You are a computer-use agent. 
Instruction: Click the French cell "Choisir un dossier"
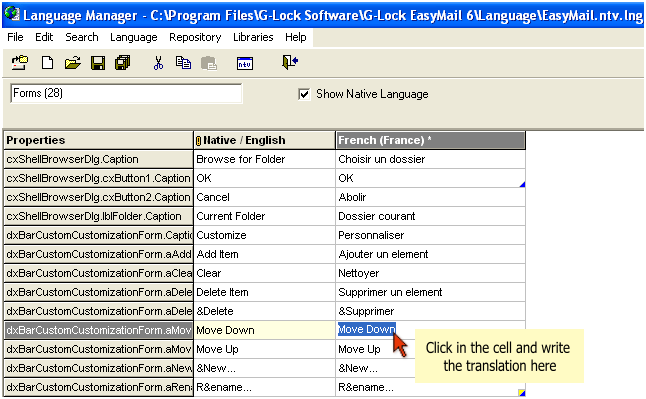pyautogui.click(x=431, y=160)
